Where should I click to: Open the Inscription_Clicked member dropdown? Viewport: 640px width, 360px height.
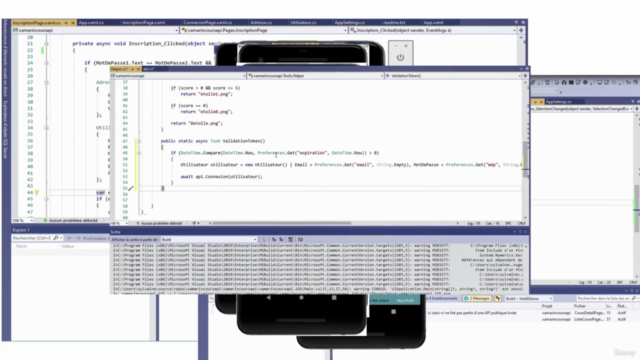[433, 30]
